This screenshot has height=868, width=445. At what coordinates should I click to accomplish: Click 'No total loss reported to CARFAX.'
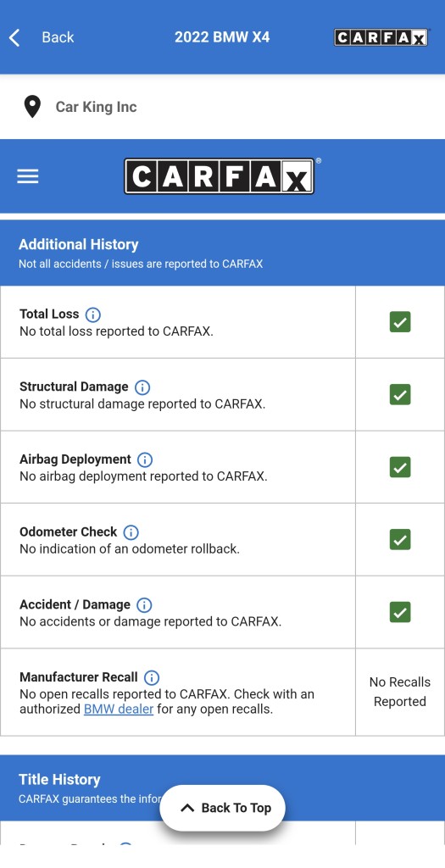click(x=116, y=331)
